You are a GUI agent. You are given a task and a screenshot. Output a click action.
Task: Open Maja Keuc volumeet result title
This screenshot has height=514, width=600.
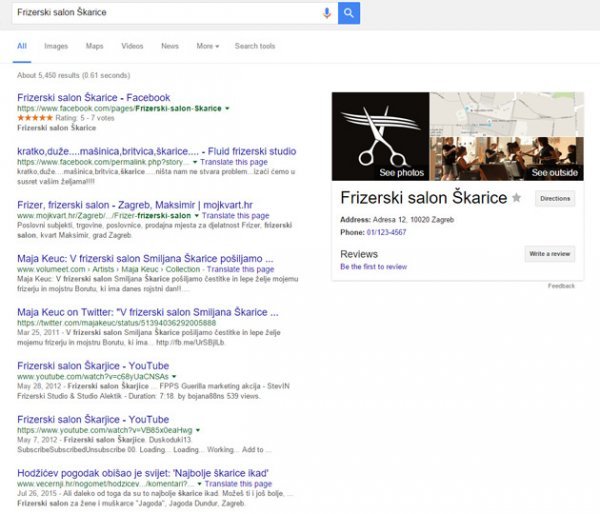coord(145,258)
